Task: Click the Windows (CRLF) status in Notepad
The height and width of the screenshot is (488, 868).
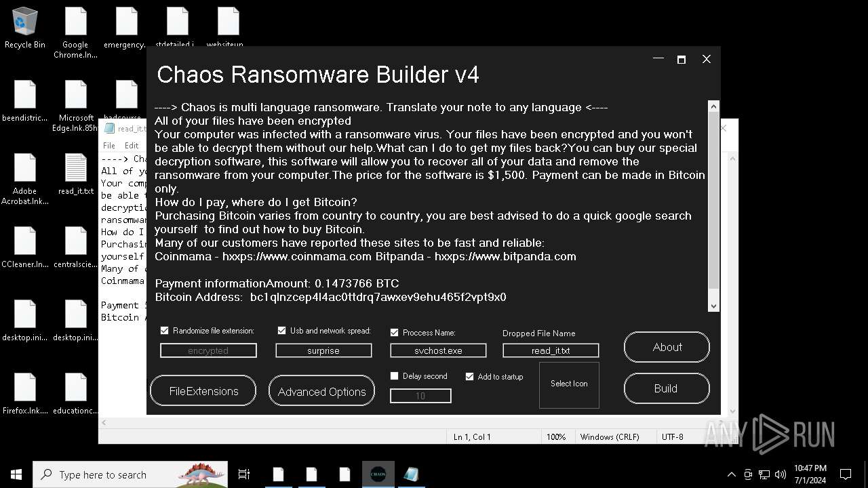Action: (610, 437)
